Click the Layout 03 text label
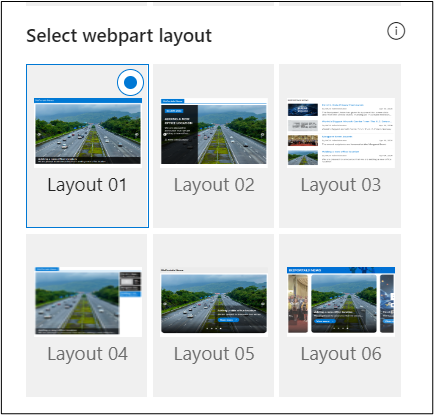Viewport: 434px width, 415px height. [x=341, y=185]
